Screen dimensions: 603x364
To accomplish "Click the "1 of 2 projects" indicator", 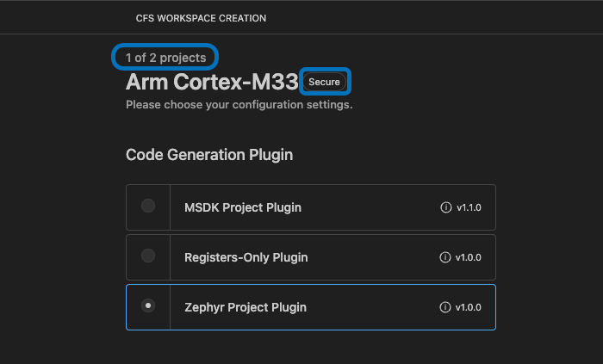I will 165,58.
